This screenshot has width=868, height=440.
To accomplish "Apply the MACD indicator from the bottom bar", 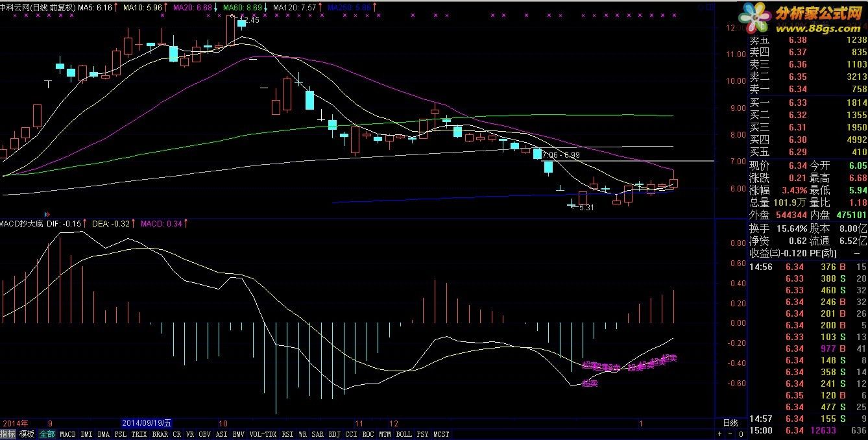I will 67,434.
